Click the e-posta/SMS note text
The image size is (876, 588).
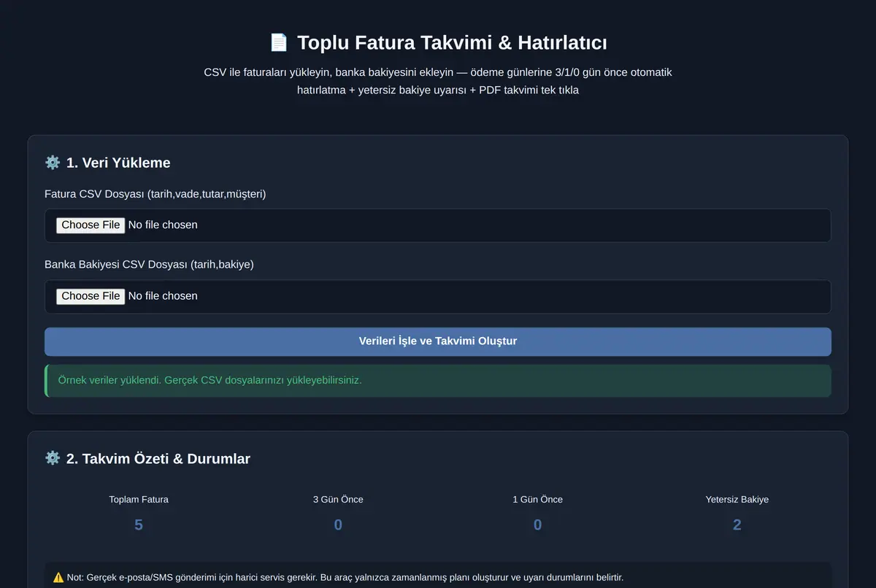pos(345,578)
